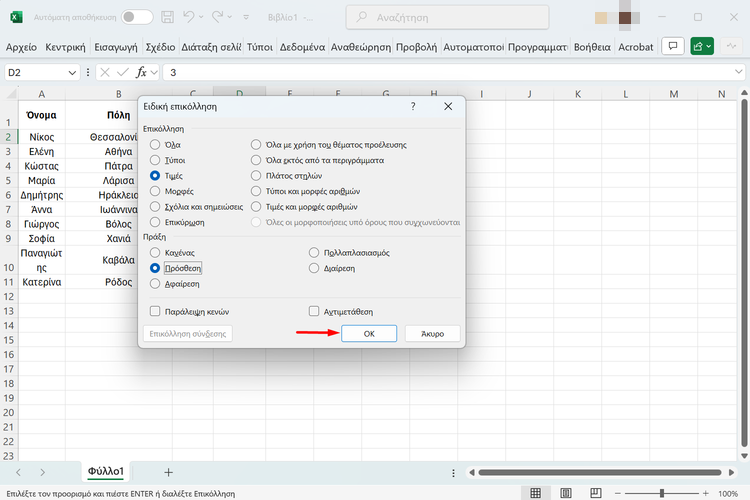This screenshot has width=750, height=500.
Task: Click the fx Insert Function icon
Action: tap(141, 72)
